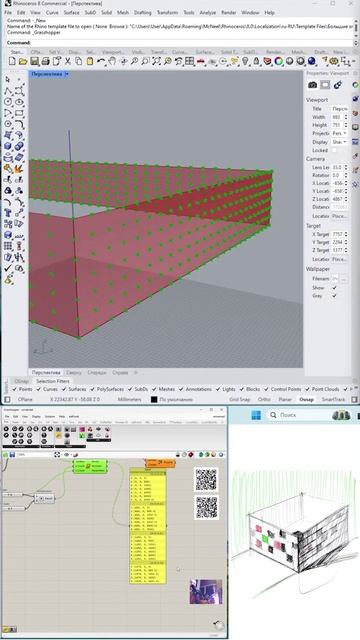Viewport: 360px width, 640px height.
Task: Select the arrow pointer tool in left sidebar
Action: pos(8,80)
